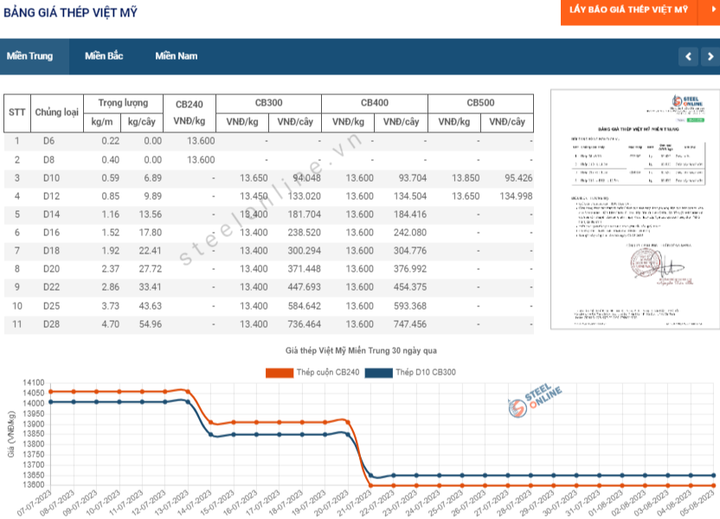Click the Steel Online logo on chart
Viewport: 720px width, 519px height.
(534, 401)
